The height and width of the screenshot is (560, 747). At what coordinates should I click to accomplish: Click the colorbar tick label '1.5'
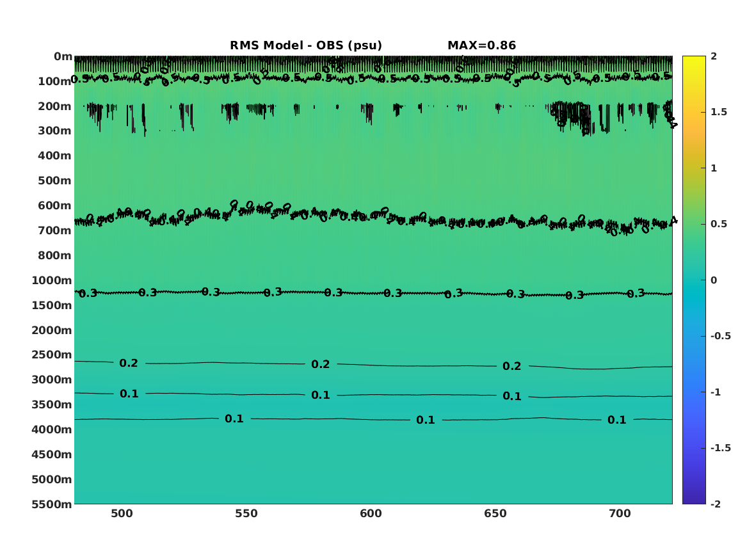[719, 112]
